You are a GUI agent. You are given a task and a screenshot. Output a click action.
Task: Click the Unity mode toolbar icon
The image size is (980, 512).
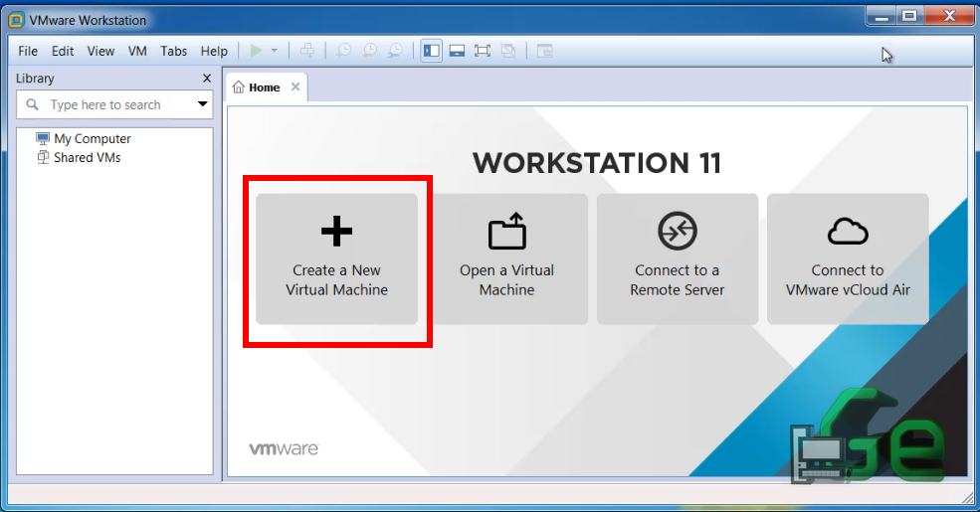[x=508, y=51]
